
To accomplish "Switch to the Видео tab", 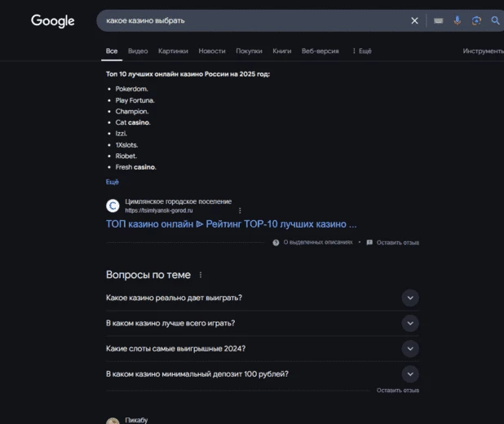I will point(138,51).
